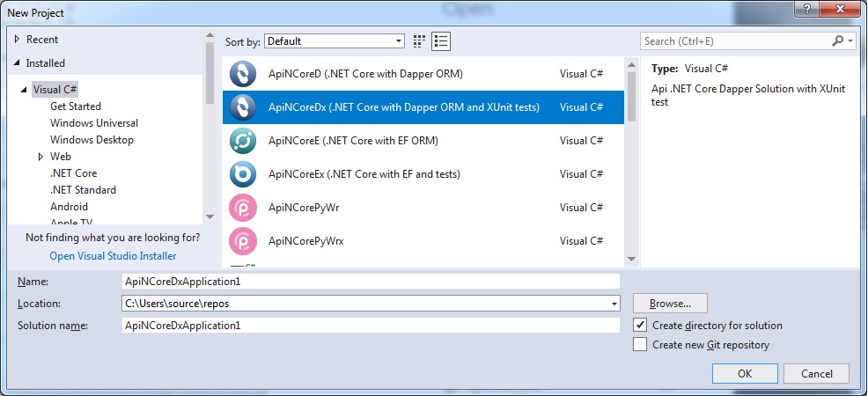Select ApiNCoreD (.NET Core with Dapper ORM) text
The width and height of the screenshot is (868, 396).
(365, 74)
